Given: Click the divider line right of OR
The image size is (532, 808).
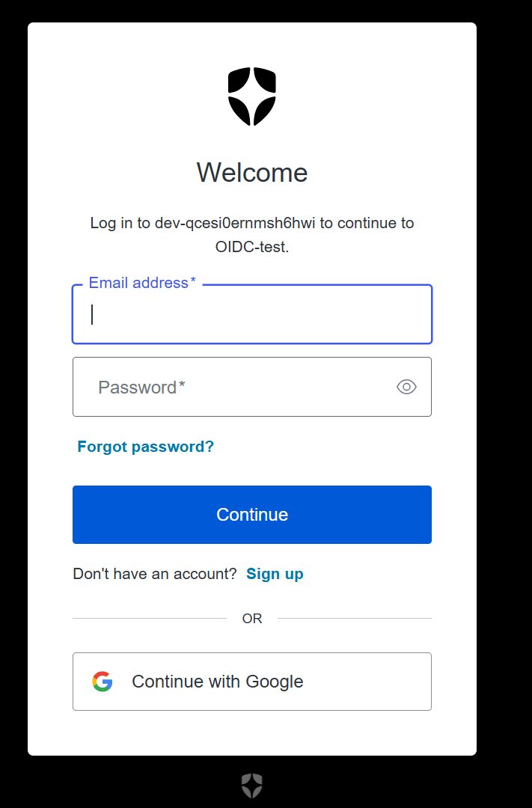Looking at the screenshot, I should tap(355, 619).
